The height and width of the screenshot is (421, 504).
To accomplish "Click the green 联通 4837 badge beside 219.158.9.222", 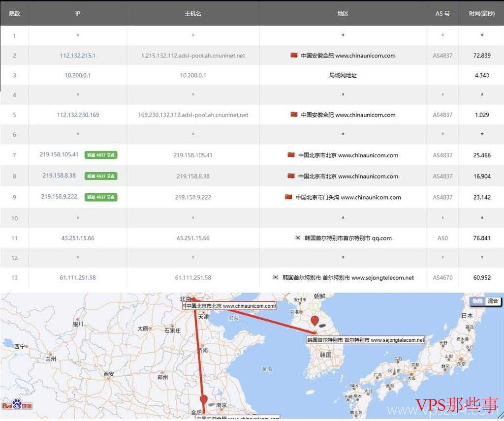I will coord(101,197).
